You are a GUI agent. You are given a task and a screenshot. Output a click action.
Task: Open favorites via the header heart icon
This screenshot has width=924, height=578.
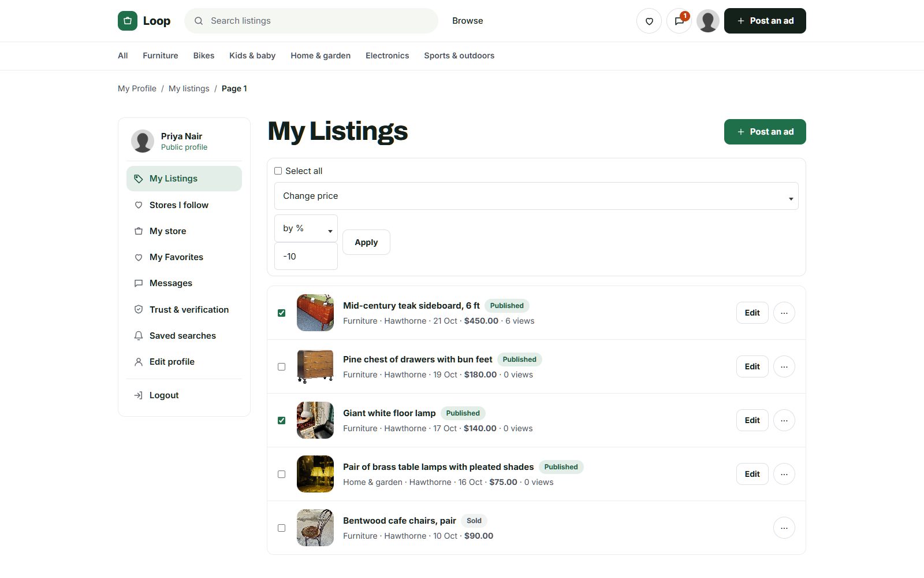[649, 21]
